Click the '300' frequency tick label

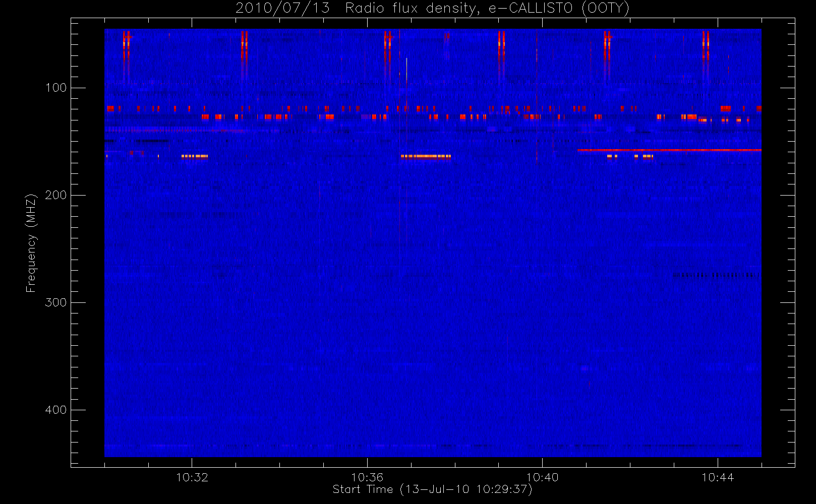point(55,302)
